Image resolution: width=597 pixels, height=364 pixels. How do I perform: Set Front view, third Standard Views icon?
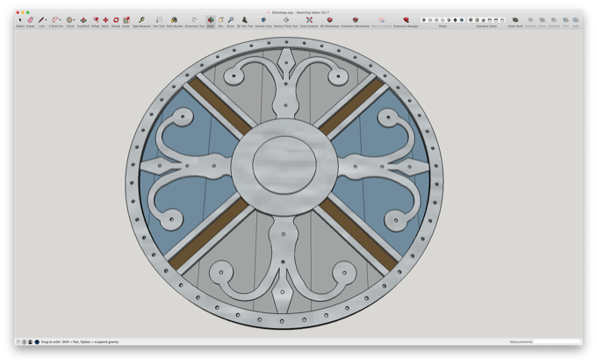click(484, 20)
